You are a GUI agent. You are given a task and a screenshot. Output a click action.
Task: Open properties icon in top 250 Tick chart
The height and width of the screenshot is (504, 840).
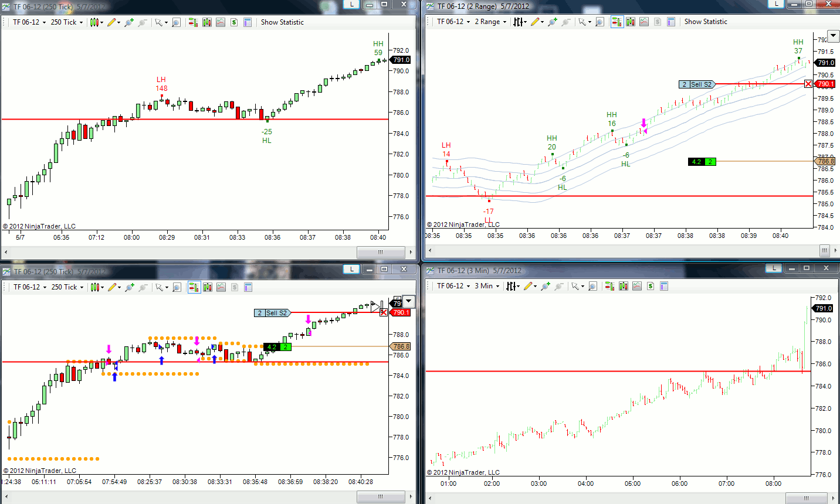pos(248,22)
